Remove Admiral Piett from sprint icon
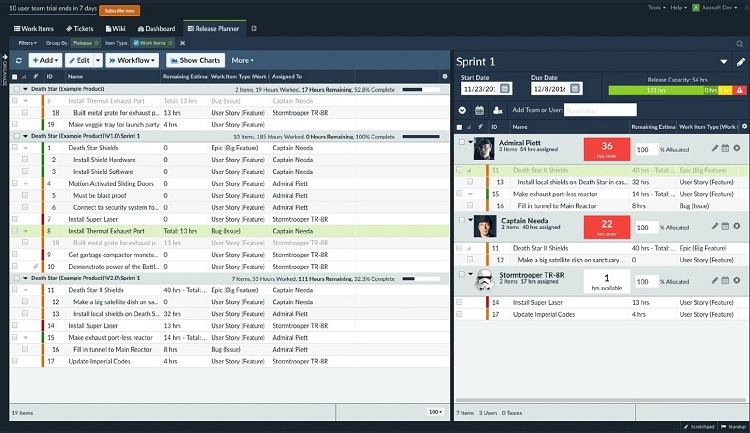The height and width of the screenshot is (433, 750). pos(737,148)
